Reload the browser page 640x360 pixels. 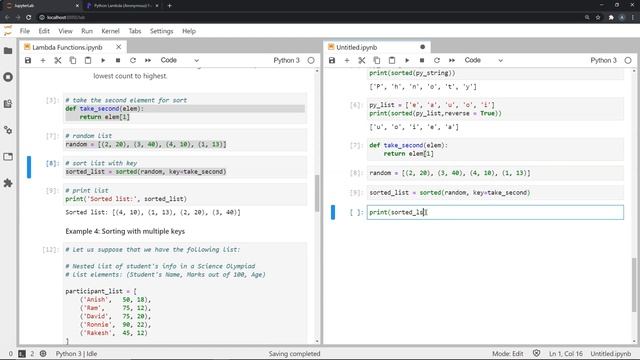click(28, 18)
